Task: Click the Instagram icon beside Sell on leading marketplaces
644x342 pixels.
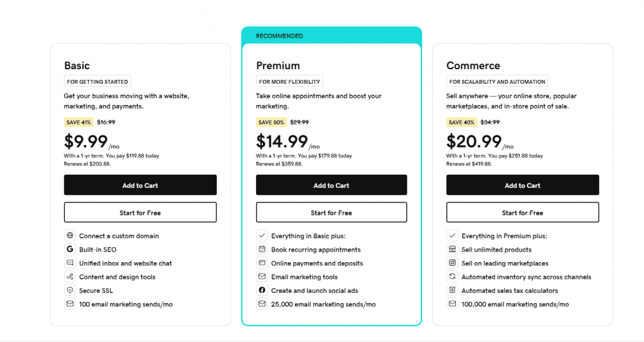Action: click(x=452, y=263)
